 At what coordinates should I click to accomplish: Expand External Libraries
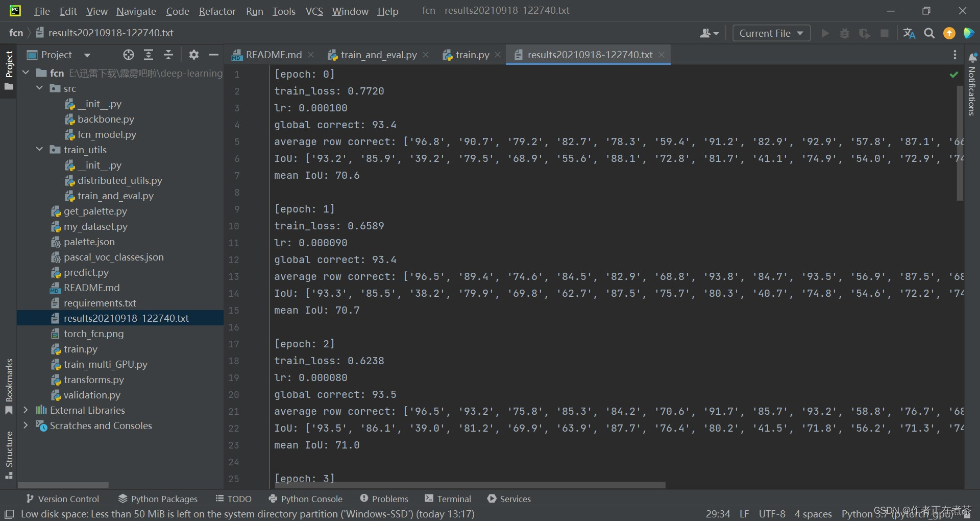click(x=26, y=410)
